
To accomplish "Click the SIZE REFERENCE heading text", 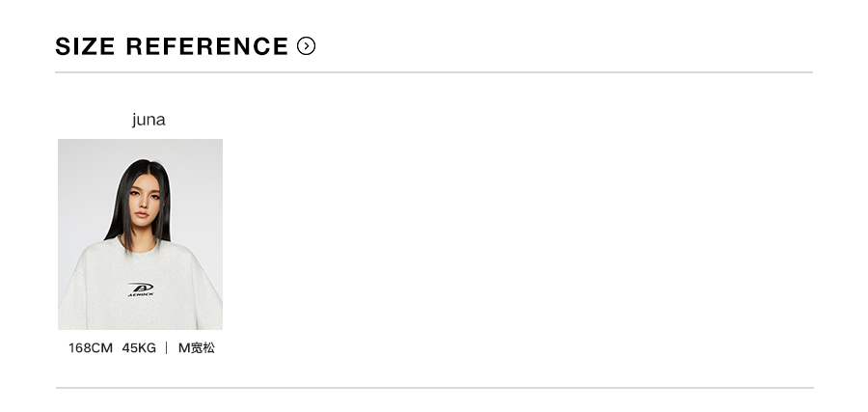I will (x=172, y=46).
